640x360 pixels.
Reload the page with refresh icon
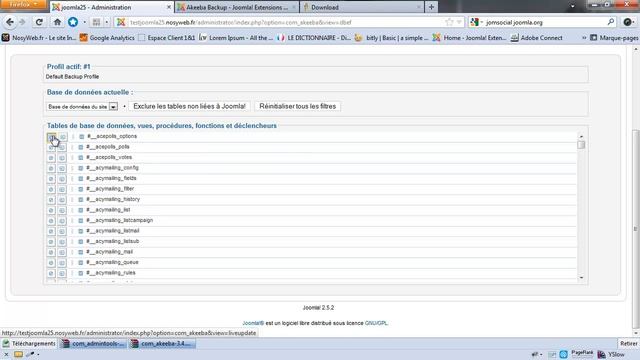tap(39, 22)
